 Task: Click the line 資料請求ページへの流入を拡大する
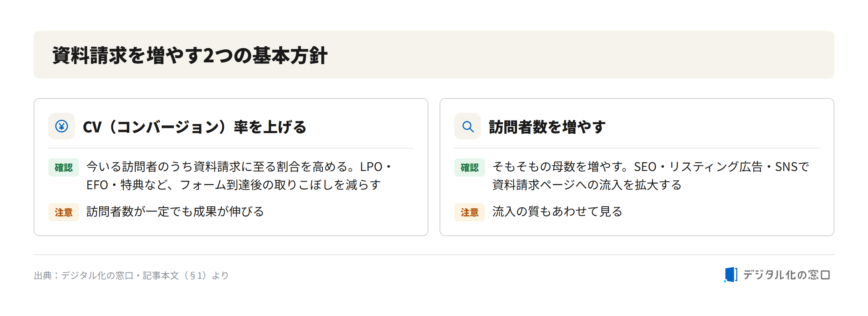coord(587,185)
